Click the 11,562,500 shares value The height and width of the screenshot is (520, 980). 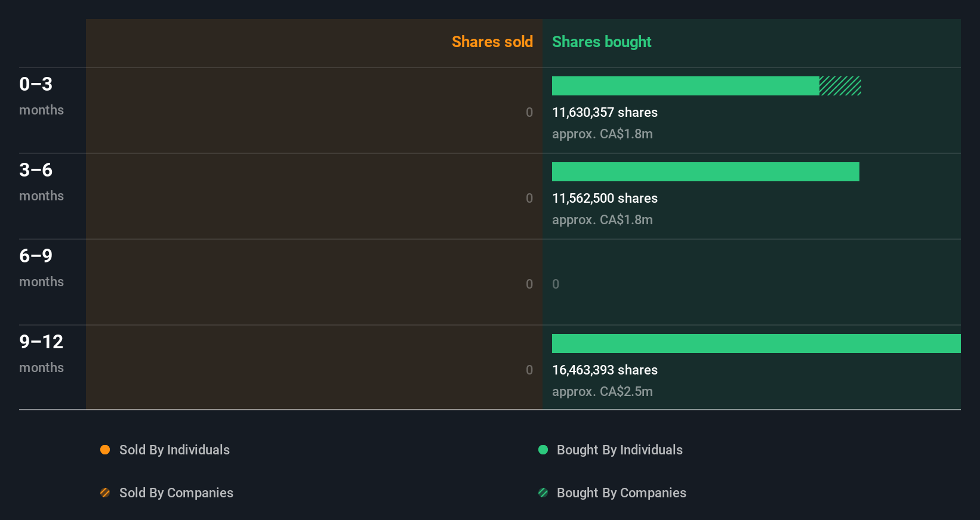pos(605,199)
